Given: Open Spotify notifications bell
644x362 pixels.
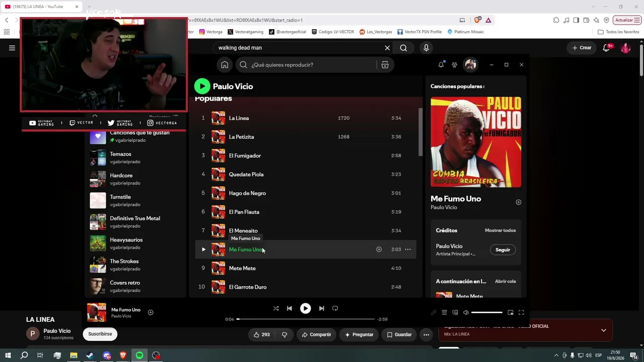Looking at the screenshot, I should pyautogui.click(x=441, y=64).
